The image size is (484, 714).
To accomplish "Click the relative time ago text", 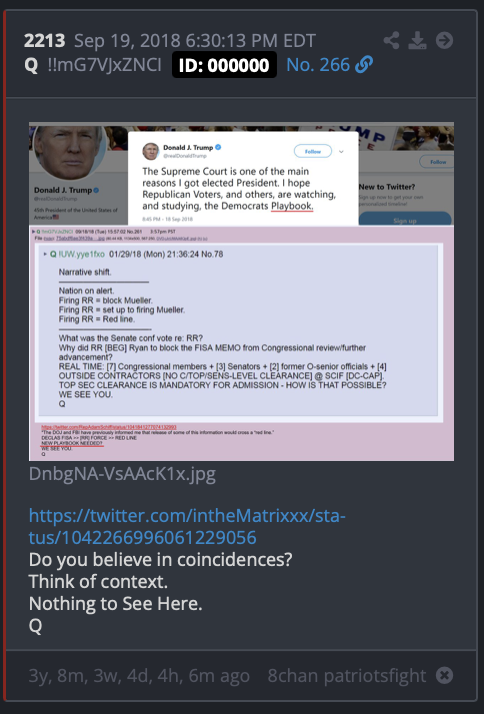I will 139,675.
